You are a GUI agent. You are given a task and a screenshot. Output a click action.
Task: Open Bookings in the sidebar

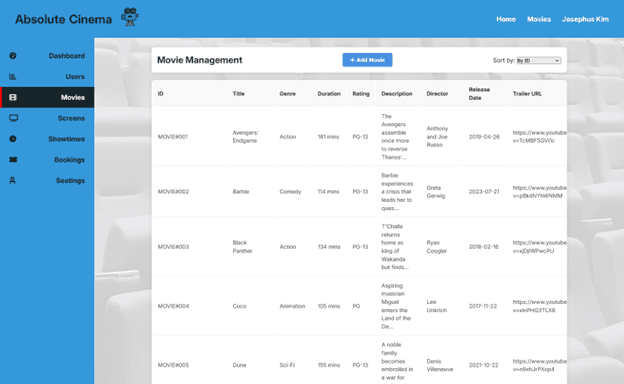47,160
